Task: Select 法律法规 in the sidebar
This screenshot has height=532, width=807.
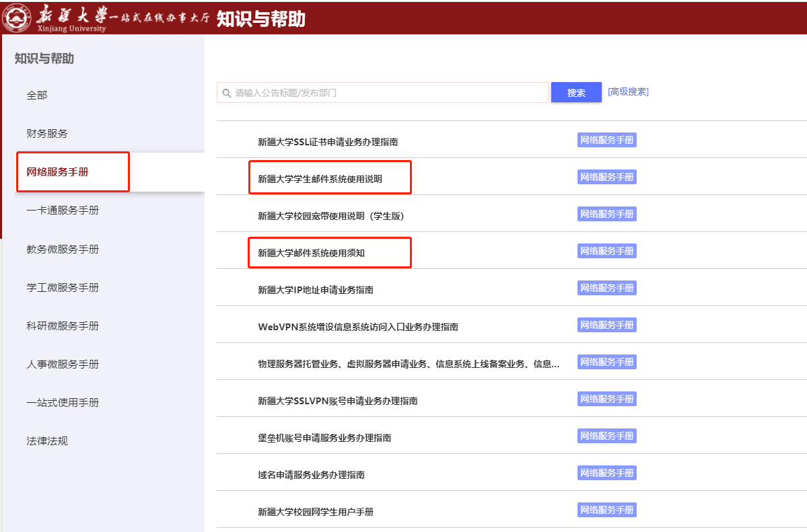Action: pyautogui.click(x=47, y=441)
